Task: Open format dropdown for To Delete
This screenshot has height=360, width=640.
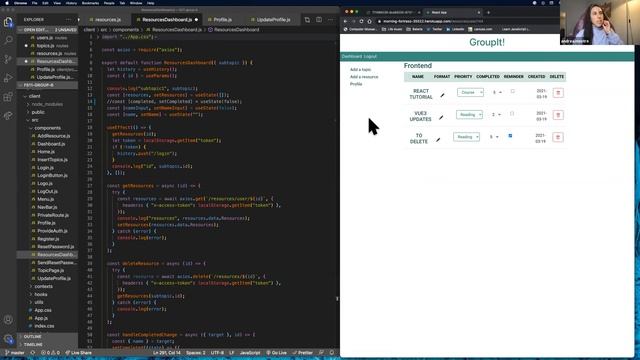Action: click(466, 137)
